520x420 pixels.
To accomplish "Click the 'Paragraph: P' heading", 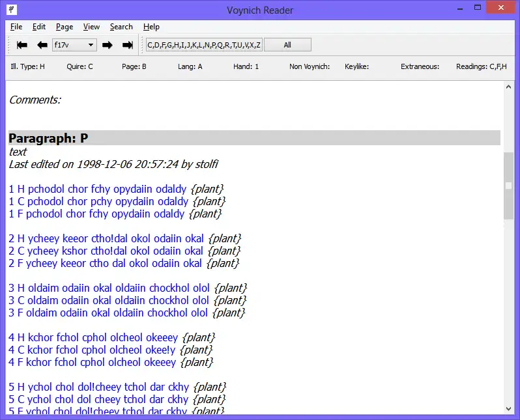I will click(48, 138).
